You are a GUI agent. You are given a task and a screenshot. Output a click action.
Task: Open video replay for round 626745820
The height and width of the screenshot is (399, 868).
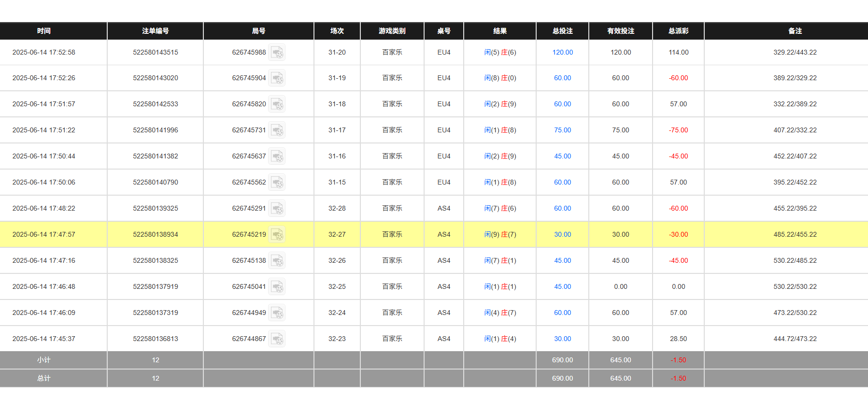[x=277, y=104]
